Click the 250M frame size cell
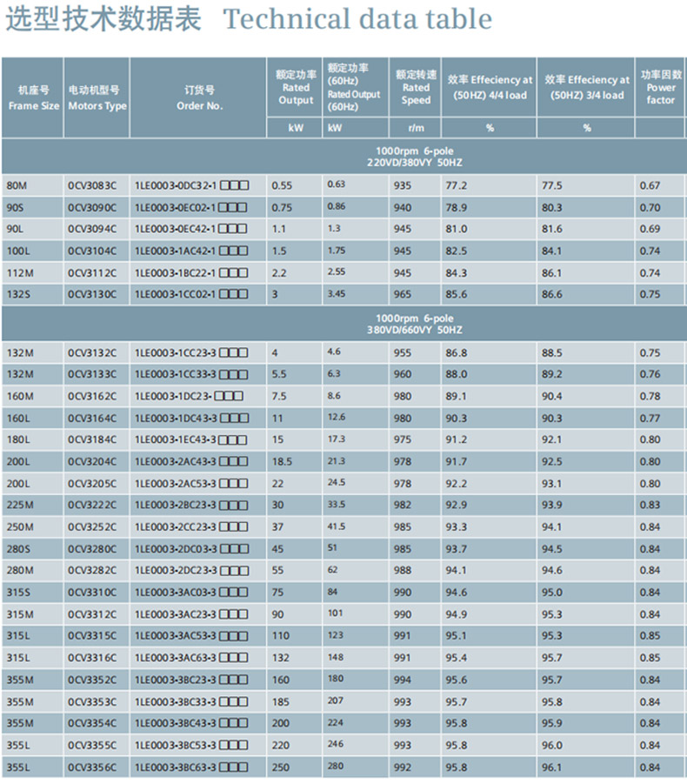The width and height of the screenshot is (687, 784). point(20,527)
